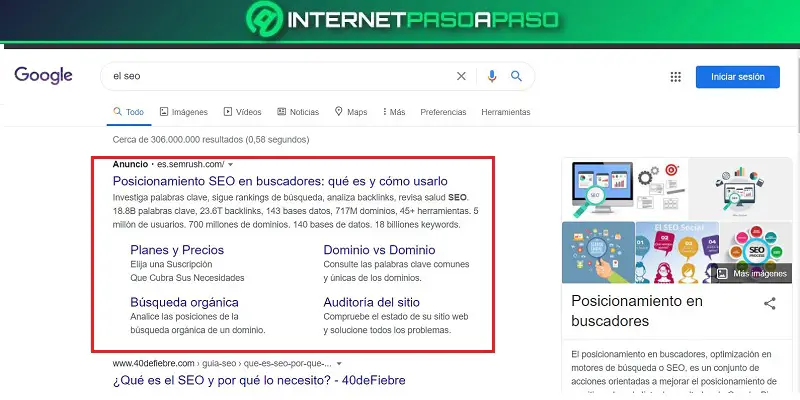Select the Todo tab
800x400 pixels.
tap(129, 112)
